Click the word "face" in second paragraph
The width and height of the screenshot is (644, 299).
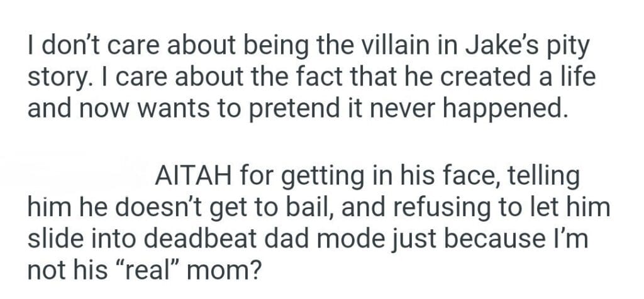pos(455,177)
